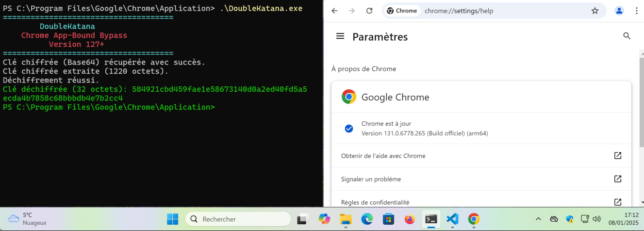Image resolution: width=644 pixels, height=231 pixels.
Task: Click the scrollbar down arrow in Chrome
Action: [x=642, y=203]
